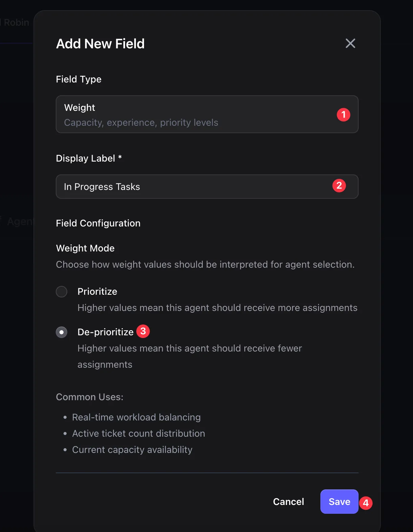Click the Active ticket count distribution item
The image size is (413, 532).
[138, 433]
